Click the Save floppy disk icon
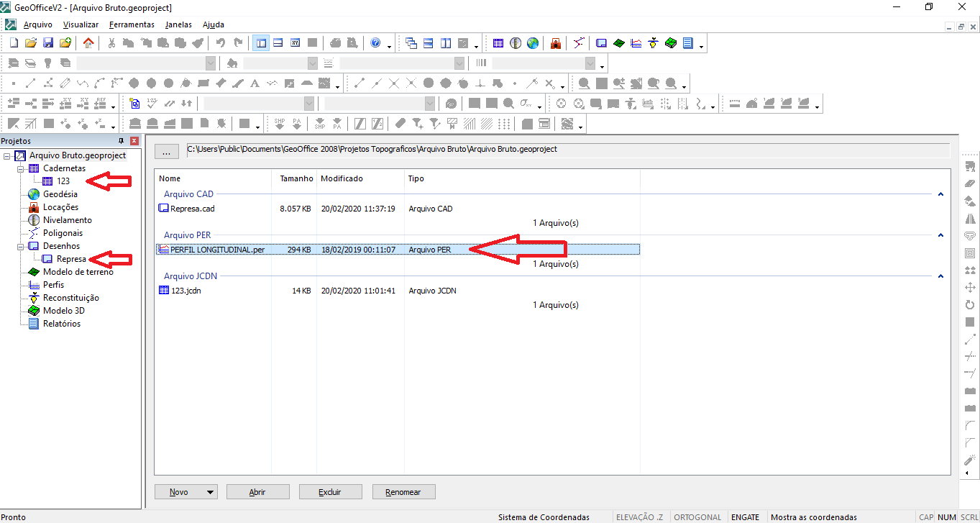Screen dimensions: 980x523 (48, 43)
